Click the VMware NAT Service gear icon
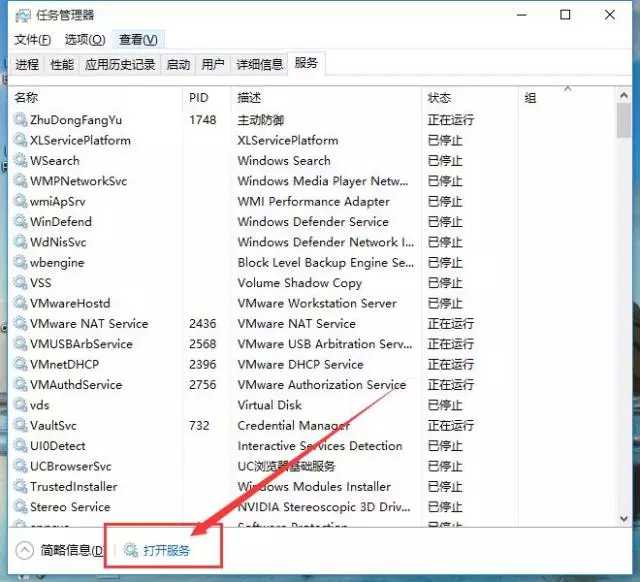Image resolution: width=640 pixels, height=582 pixels. pyautogui.click(x=20, y=324)
